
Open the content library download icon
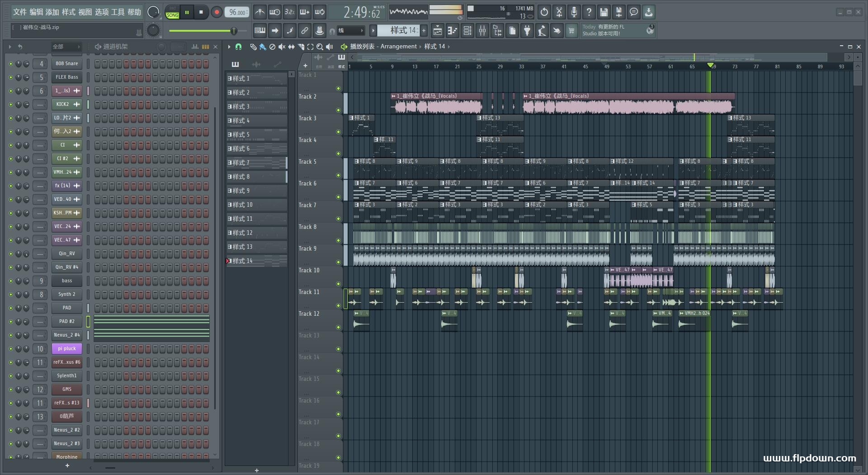(649, 12)
